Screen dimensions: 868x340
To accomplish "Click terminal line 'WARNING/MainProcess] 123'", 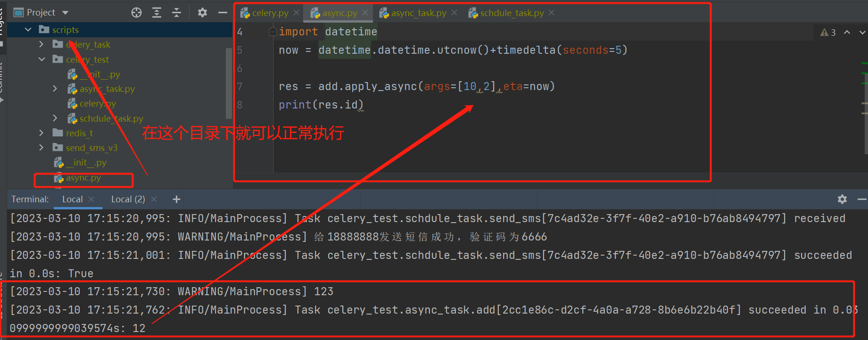I will 256,291.
